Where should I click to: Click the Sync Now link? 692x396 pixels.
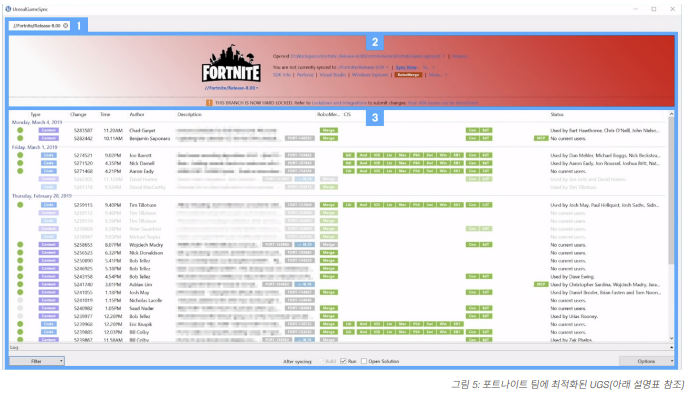click(406, 68)
